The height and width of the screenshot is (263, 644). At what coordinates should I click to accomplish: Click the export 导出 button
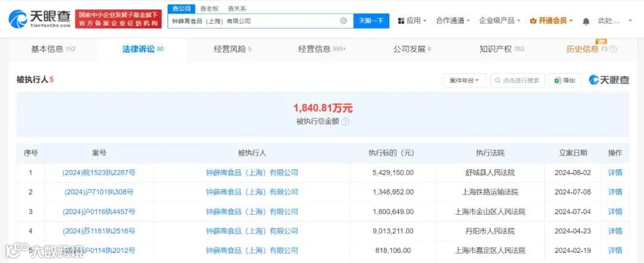565,81
